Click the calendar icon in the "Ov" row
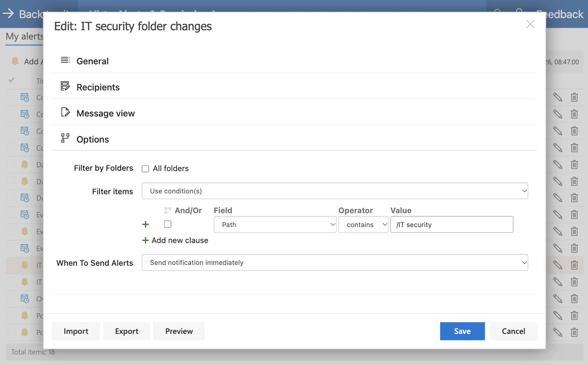The image size is (588, 365). (x=25, y=299)
